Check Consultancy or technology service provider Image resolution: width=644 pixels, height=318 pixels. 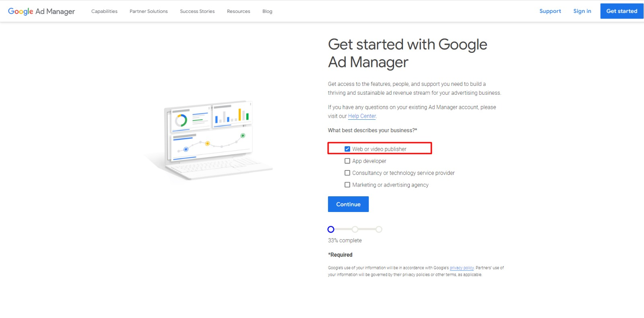347,173
